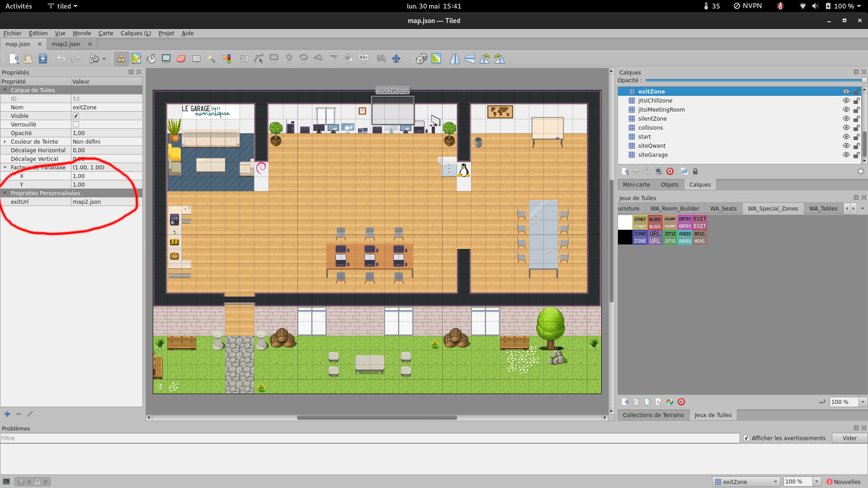Screen dimensions: 868x488
Task: Click the Vider button
Action: [849, 438]
